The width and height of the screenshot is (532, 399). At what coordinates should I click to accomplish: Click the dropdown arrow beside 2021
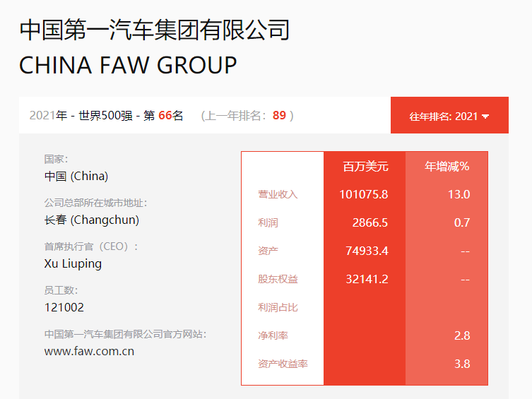point(485,117)
